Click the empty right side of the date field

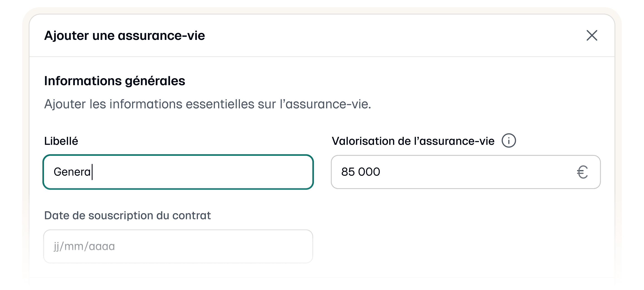[225, 246]
